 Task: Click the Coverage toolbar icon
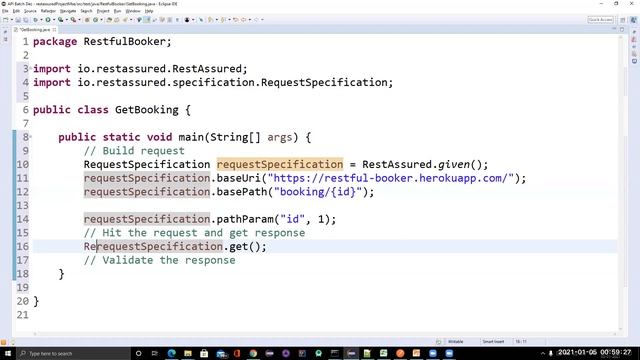click(x=60, y=20)
